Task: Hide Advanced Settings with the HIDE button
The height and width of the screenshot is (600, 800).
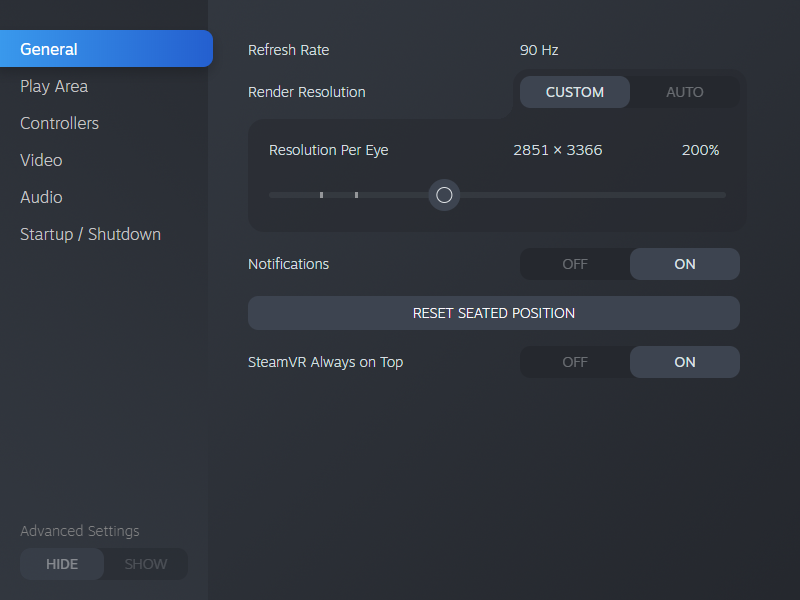Action: click(62, 564)
